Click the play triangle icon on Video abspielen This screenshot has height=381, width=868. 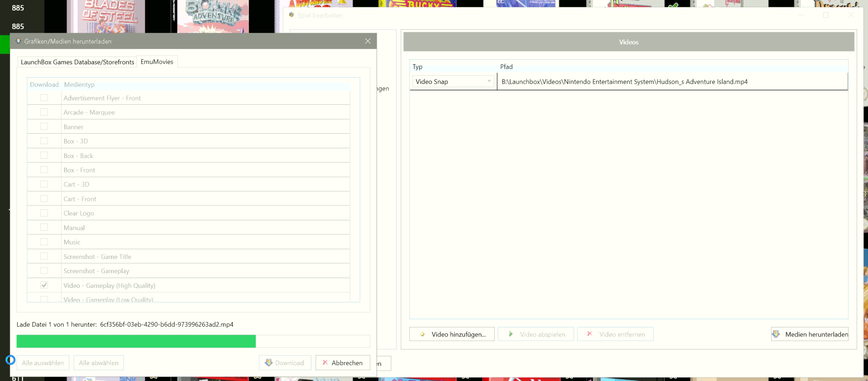coord(511,334)
